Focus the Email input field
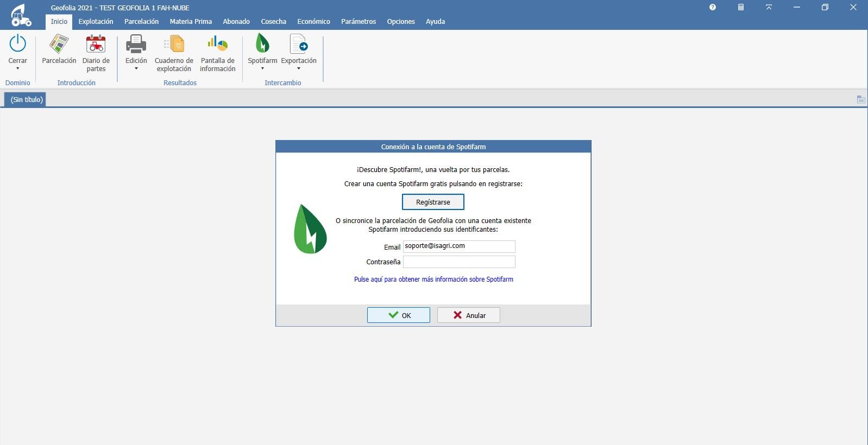The image size is (868, 445). [459, 246]
